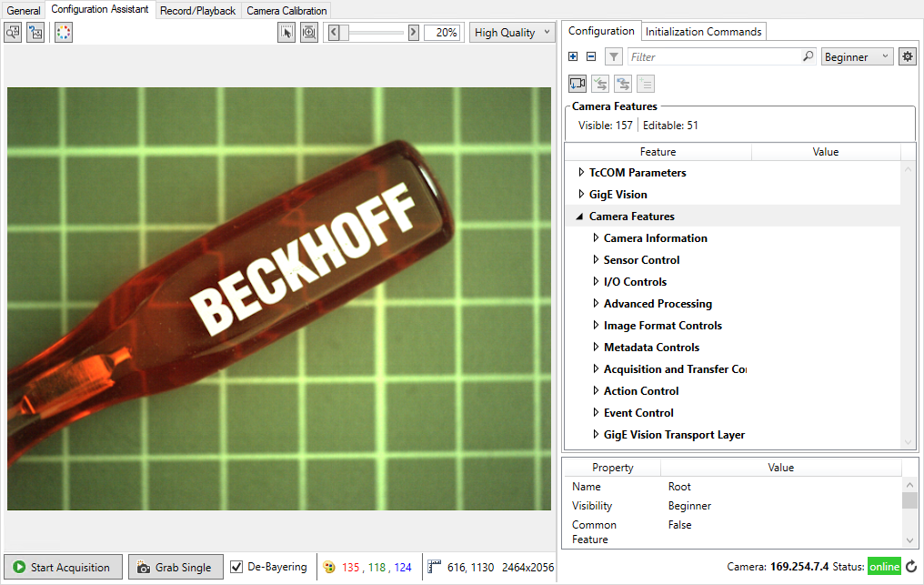
Task: Click the 20% zoom value field
Action: tap(443, 33)
